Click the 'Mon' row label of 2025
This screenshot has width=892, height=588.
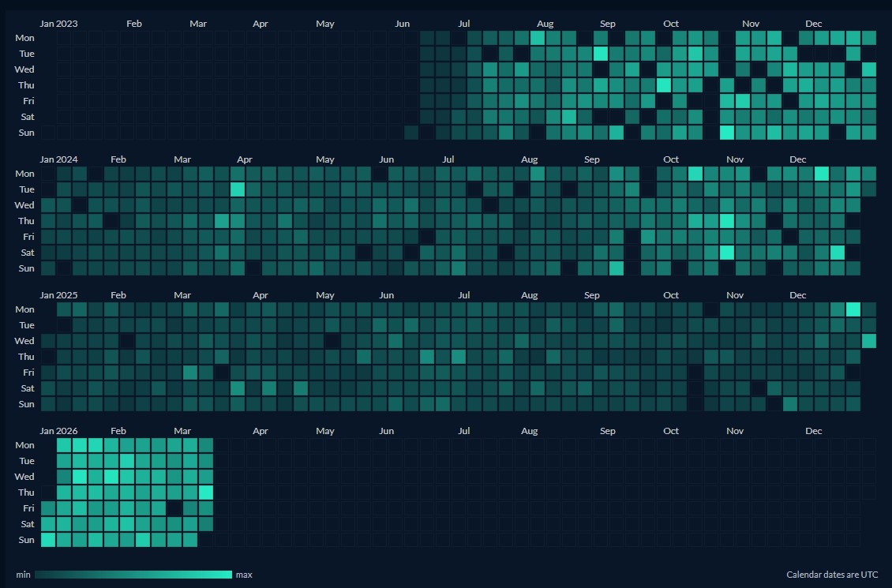tap(24, 309)
